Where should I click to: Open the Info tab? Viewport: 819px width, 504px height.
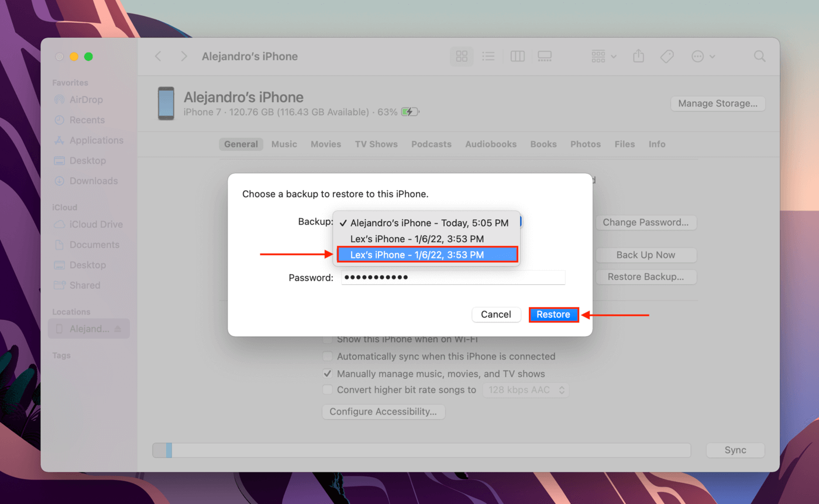point(657,144)
